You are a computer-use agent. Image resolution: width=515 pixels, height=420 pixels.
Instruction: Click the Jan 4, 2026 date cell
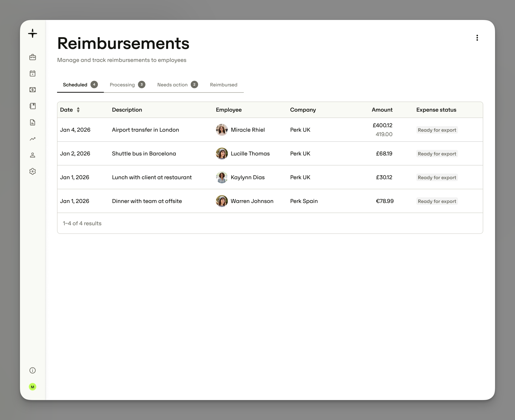tap(75, 130)
